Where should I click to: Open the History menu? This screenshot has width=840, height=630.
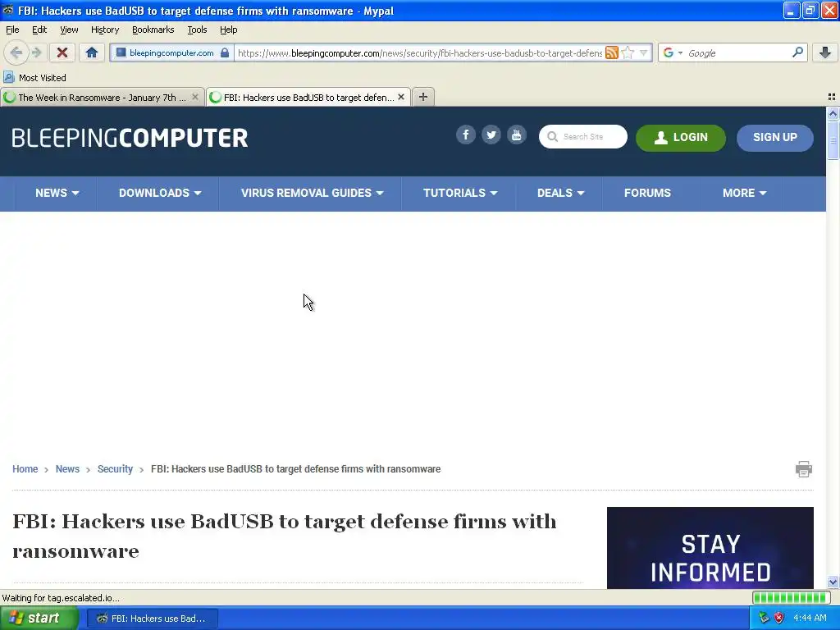pos(105,30)
